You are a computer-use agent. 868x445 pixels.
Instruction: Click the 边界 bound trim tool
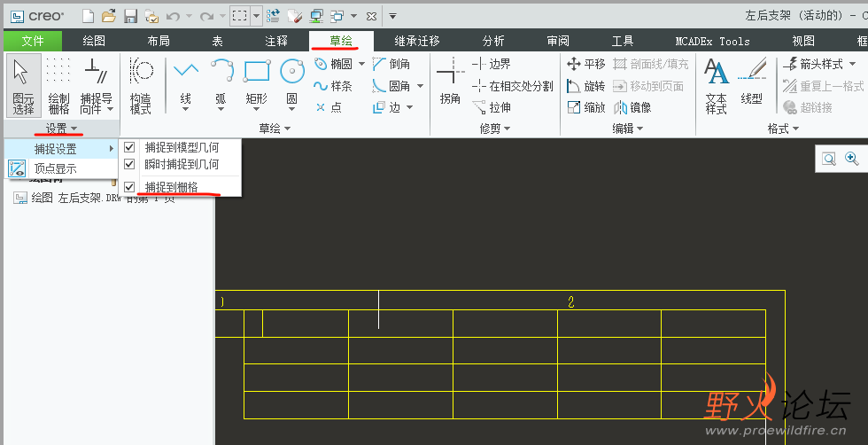[492, 65]
